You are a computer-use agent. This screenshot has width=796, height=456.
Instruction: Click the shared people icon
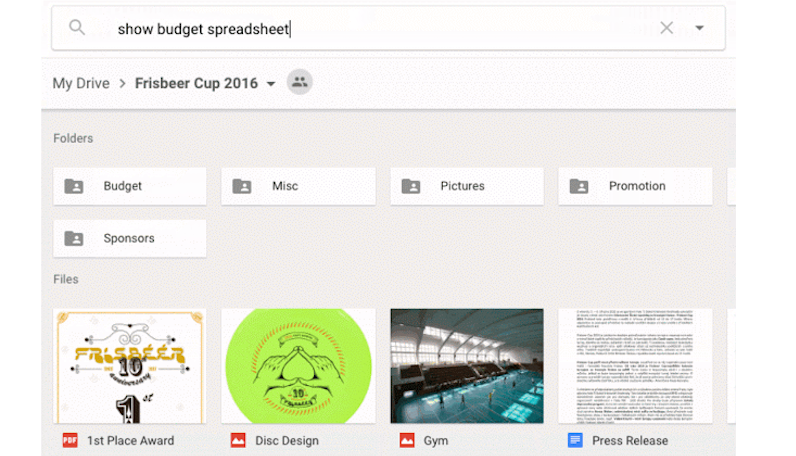300,82
